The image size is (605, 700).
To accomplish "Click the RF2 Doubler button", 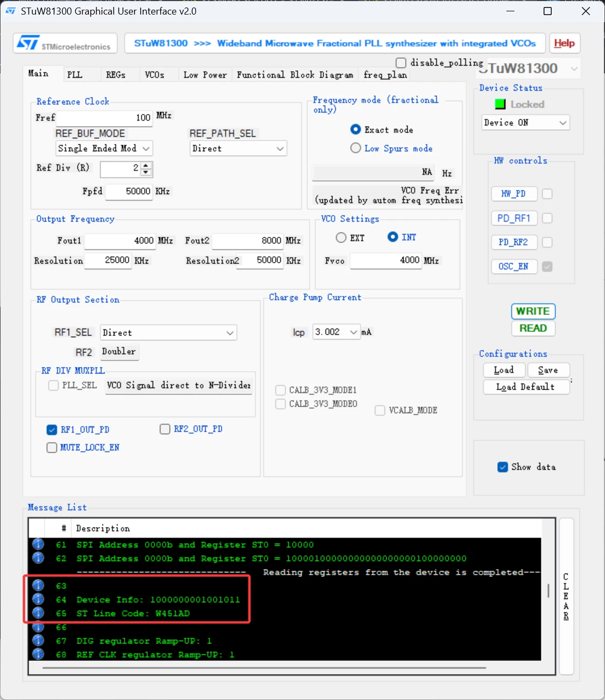I will point(120,351).
